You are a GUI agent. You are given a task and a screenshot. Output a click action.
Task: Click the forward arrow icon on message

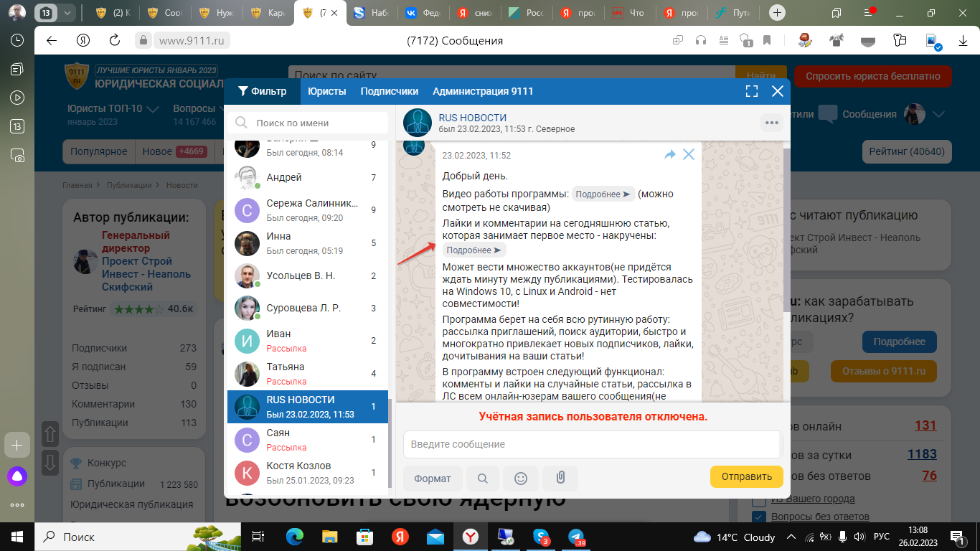point(670,154)
